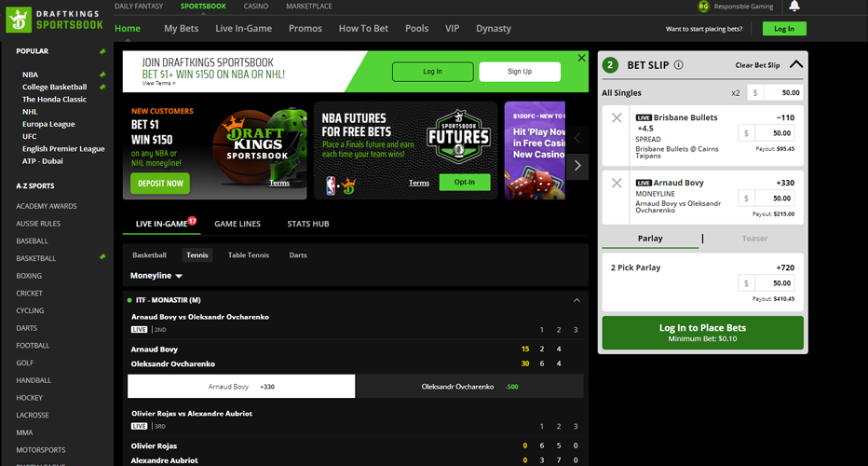
Task: Open the Daily Fantasy product tab
Action: 139,7
